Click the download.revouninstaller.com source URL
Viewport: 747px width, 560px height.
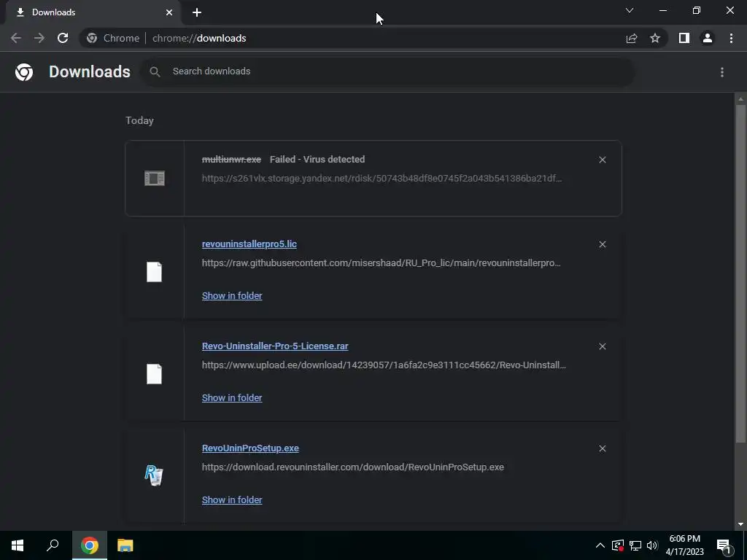(352, 467)
